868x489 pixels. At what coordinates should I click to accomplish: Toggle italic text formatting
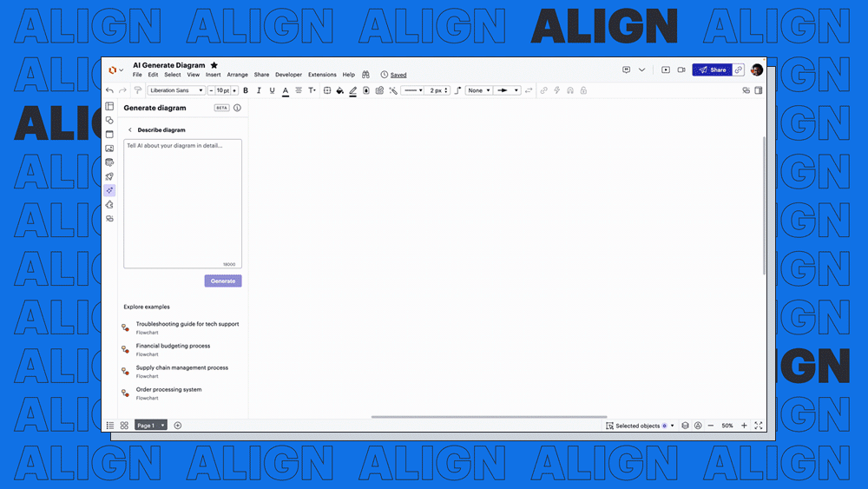tap(259, 90)
